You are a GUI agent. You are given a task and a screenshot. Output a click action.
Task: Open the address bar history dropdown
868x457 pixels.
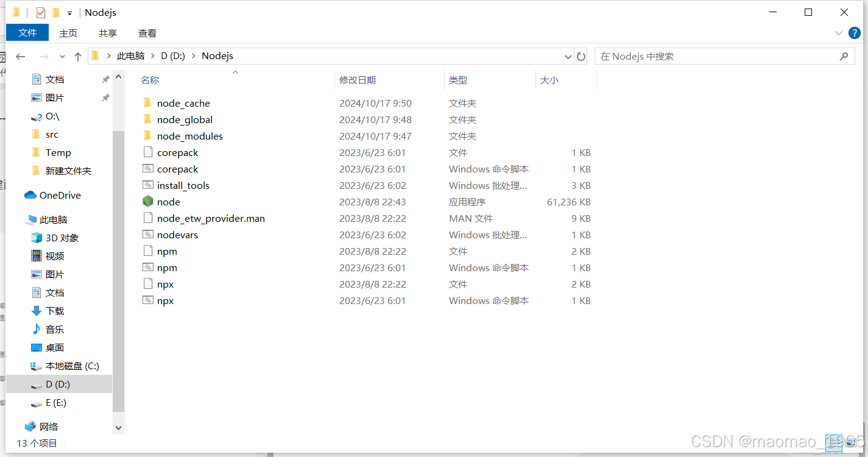pyautogui.click(x=568, y=56)
